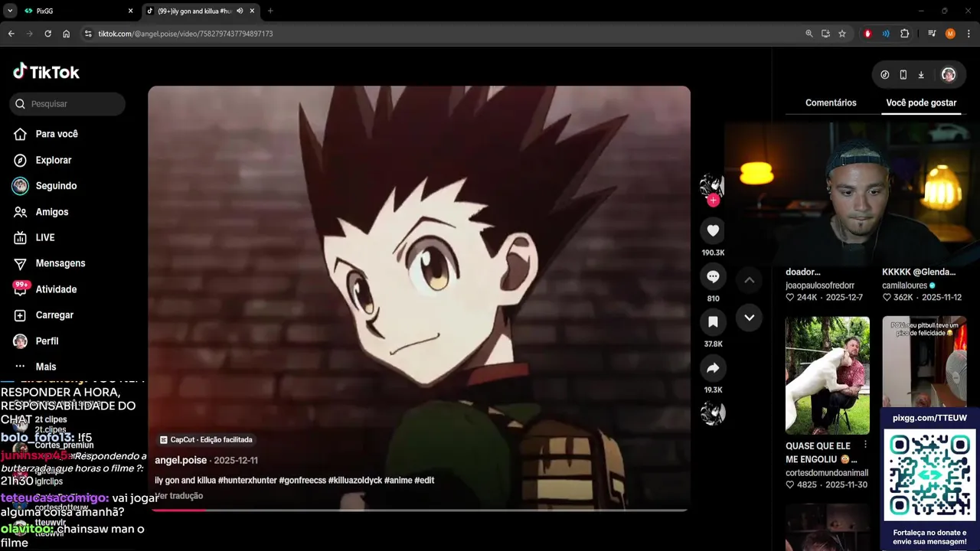Screen dimensions: 980x551
Task: Open browser zoom magnifier icon
Action: click(809, 34)
